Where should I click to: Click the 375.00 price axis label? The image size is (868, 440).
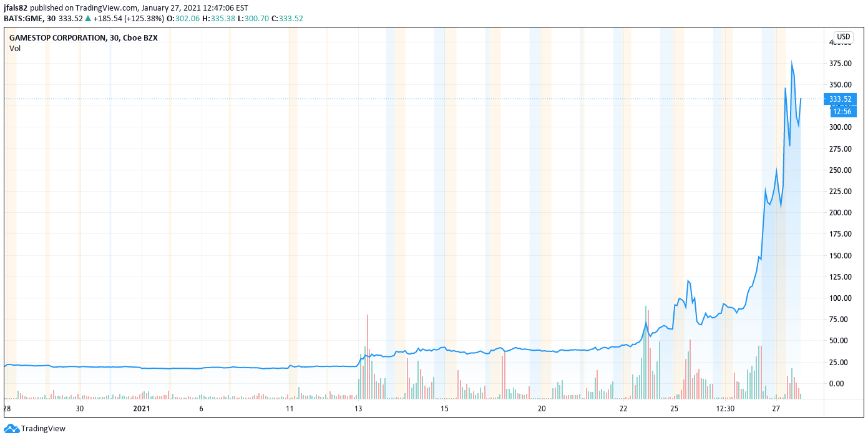tap(840, 64)
